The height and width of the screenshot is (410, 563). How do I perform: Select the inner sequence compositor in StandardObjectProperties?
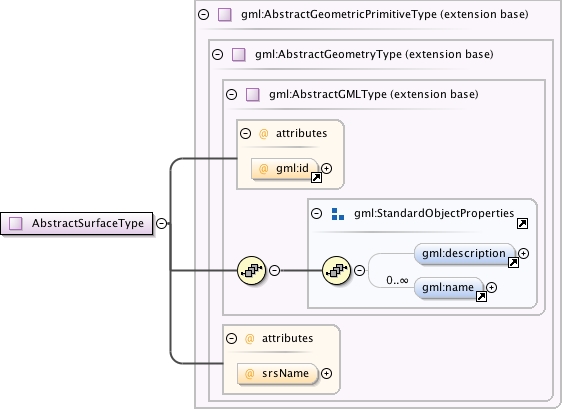pos(336,270)
